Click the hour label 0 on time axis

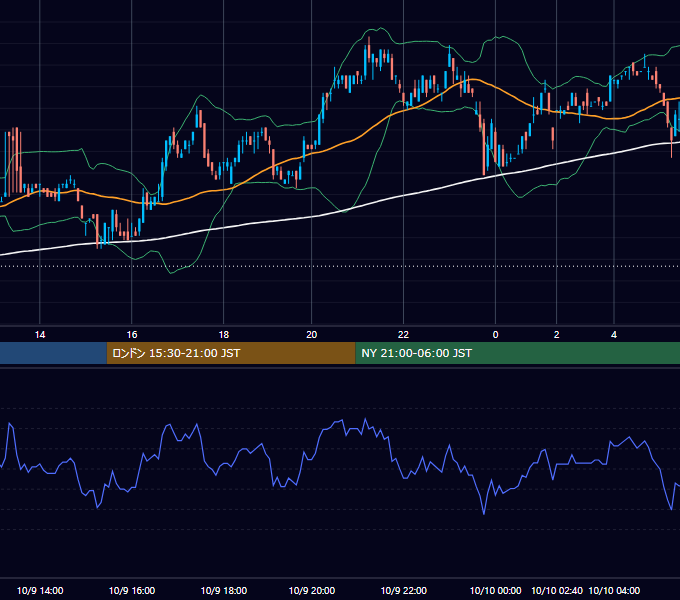pos(495,335)
